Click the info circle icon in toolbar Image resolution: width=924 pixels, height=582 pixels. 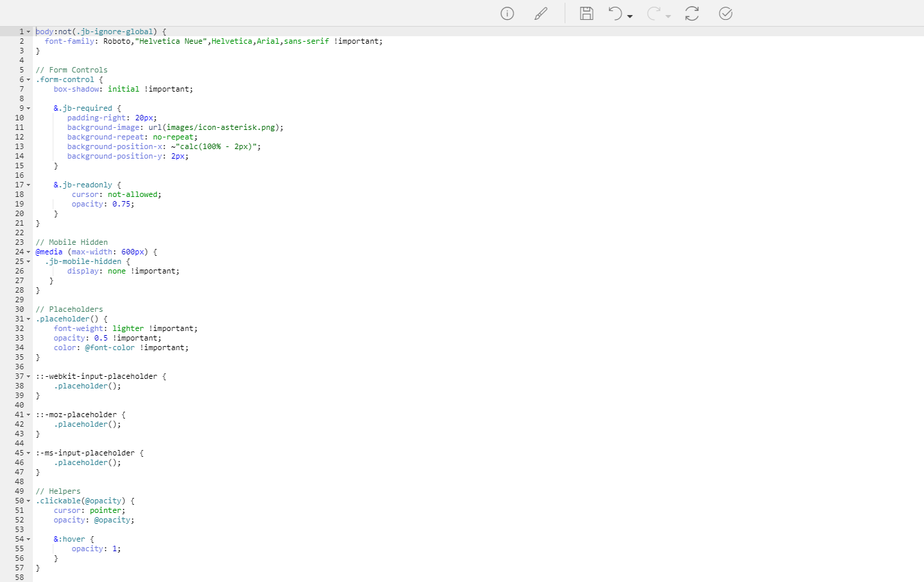point(507,14)
